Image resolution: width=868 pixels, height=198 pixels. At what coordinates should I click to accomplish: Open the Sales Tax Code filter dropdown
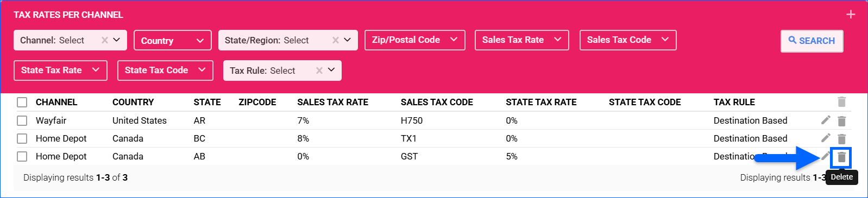coord(628,40)
